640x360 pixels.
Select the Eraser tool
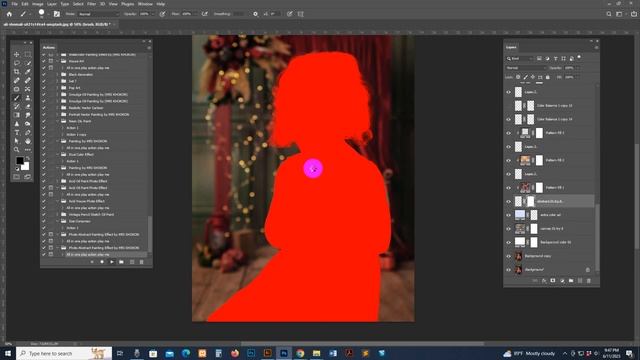tap(28, 107)
